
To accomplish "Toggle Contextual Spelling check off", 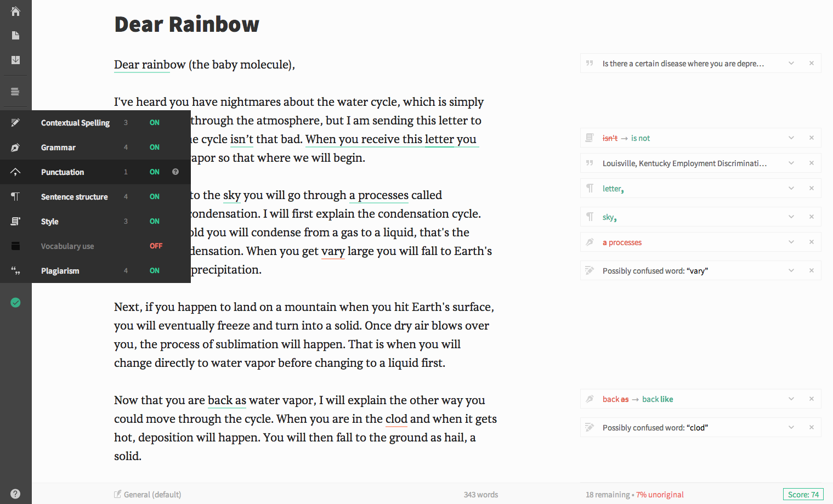I will 155,123.
